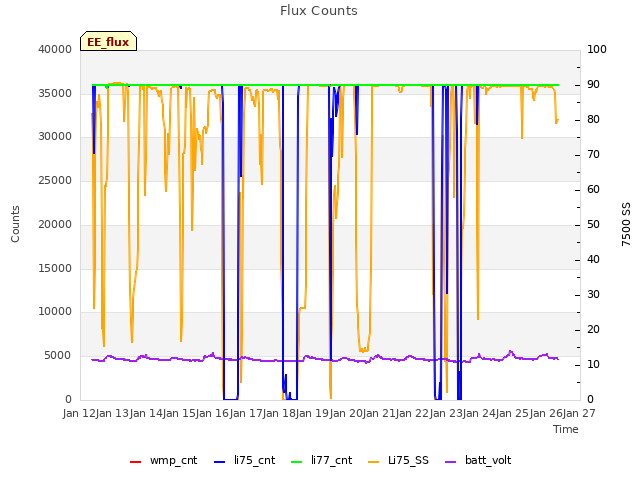Image resolution: width=640 pixels, height=480 pixels.
Task: Click the 25000 left axis tick label
Action: pyautogui.click(x=55, y=180)
